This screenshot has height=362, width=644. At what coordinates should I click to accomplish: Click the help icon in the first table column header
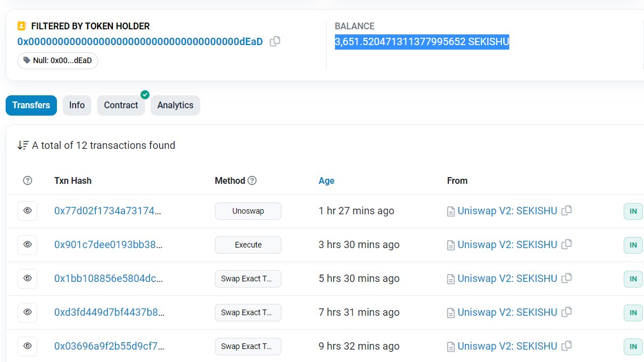click(x=28, y=180)
